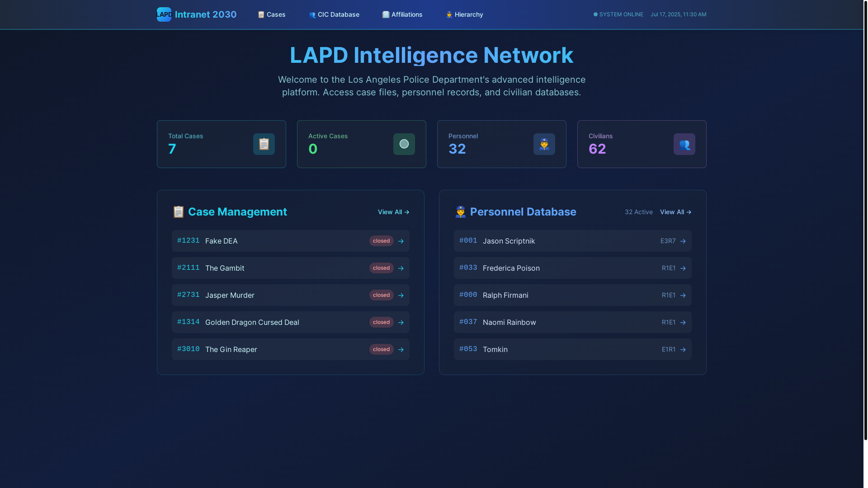This screenshot has height=488, width=868.
Task: Go to the Affiliations page
Action: (x=402, y=14)
